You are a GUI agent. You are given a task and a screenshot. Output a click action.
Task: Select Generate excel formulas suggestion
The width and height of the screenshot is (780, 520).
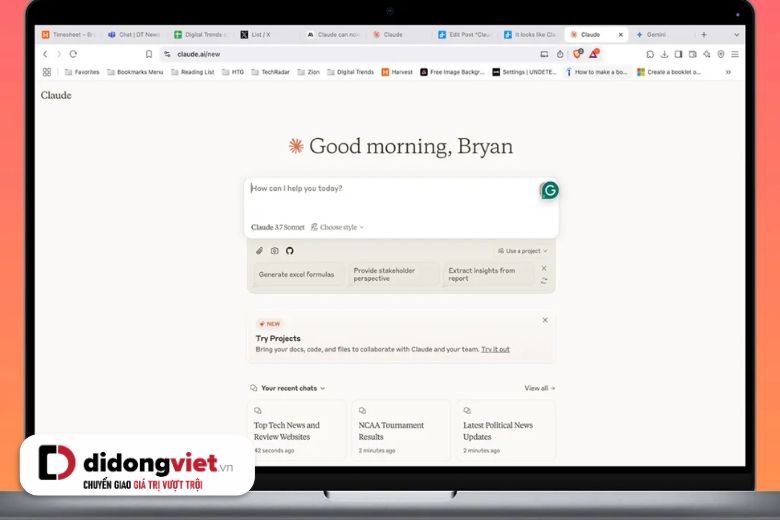297,274
